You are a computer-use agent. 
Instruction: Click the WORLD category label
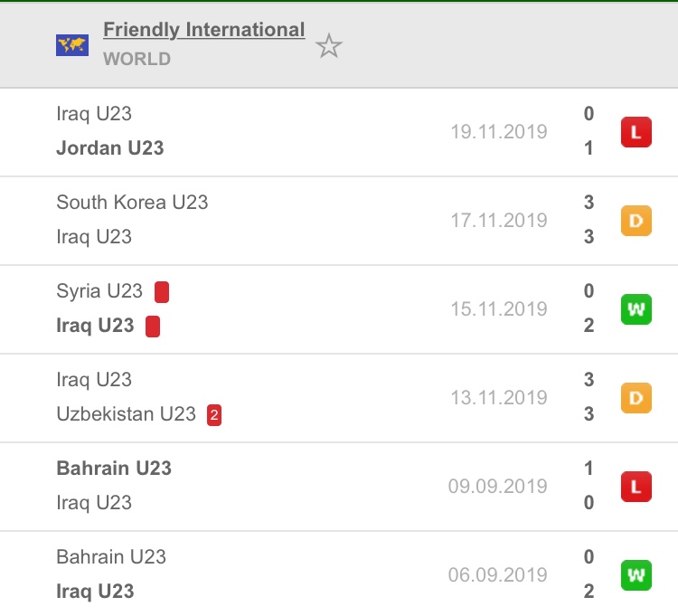[137, 59]
